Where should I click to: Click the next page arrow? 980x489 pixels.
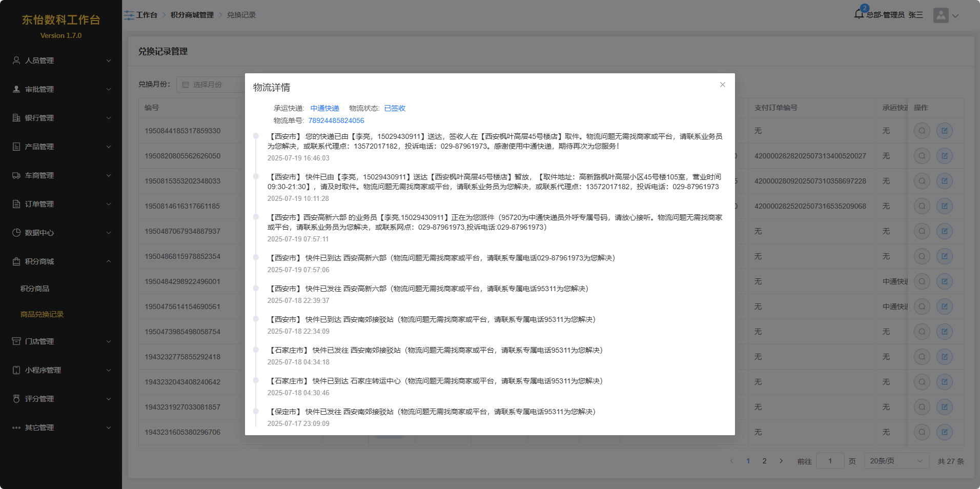(781, 461)
